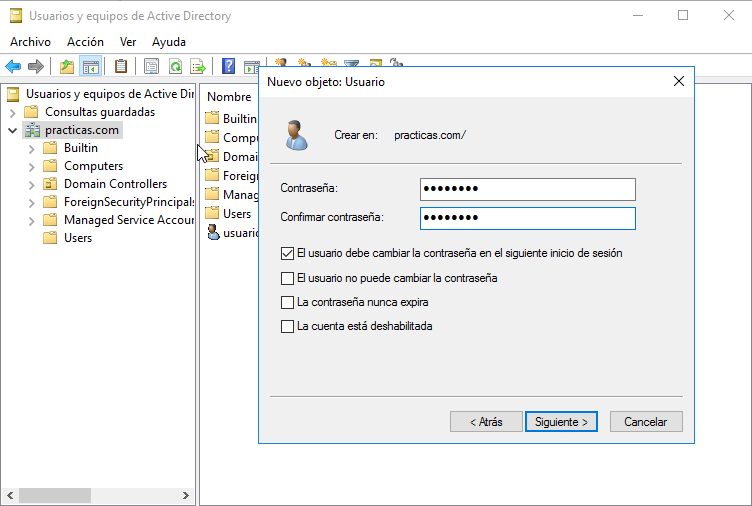
Task: Click the Siguiente button
Action: tap(561, 422)
